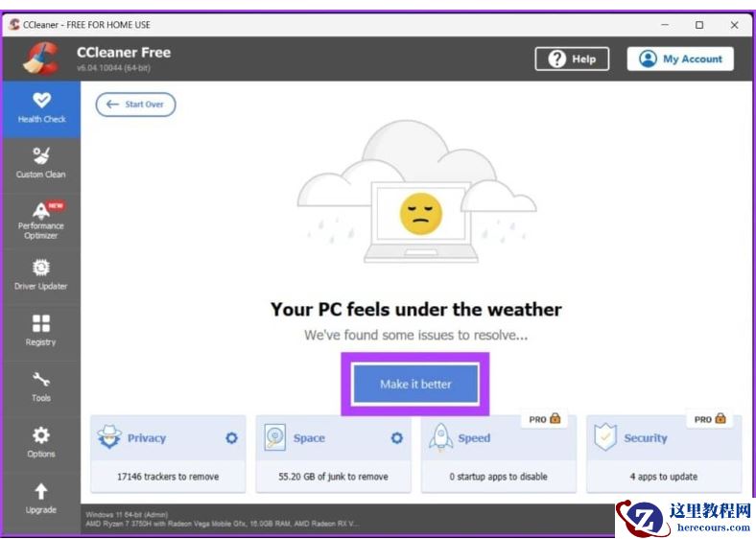756x539 pixels.
Task: Click the Privacy spy icon
Action: tap(109, 436)
